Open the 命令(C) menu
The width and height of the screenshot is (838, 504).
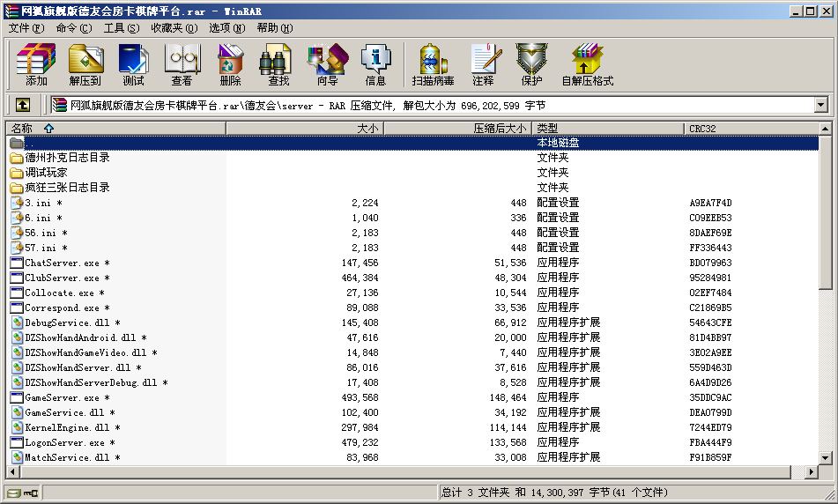point(74,28)
